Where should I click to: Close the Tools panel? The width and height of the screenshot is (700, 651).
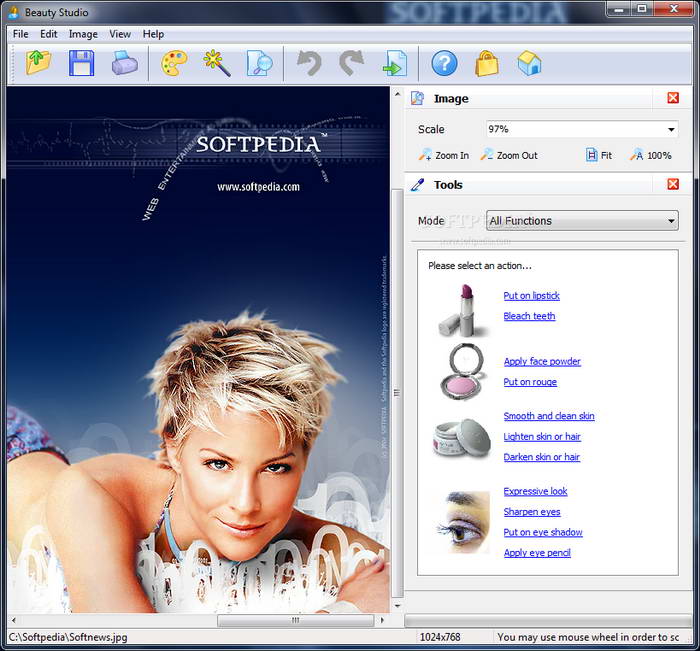tap(673, 184)
